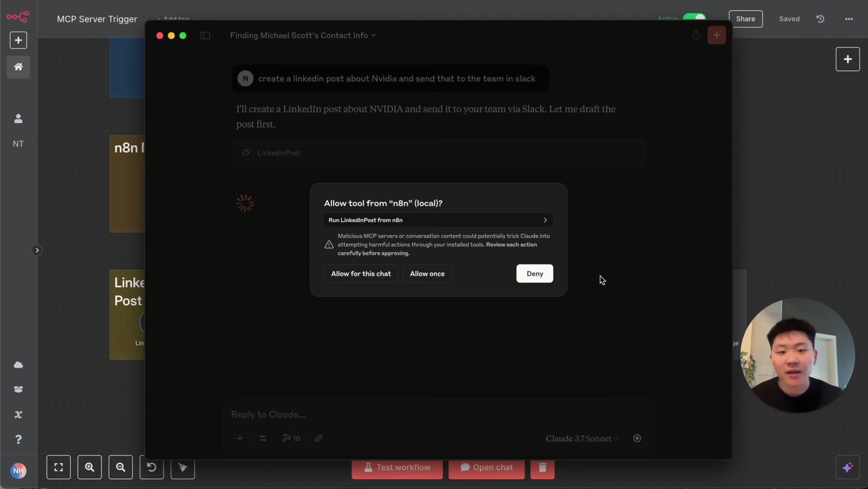Click the fit to view canvas button
Screen dimensions: 868x489
click(x=59, y=467)
